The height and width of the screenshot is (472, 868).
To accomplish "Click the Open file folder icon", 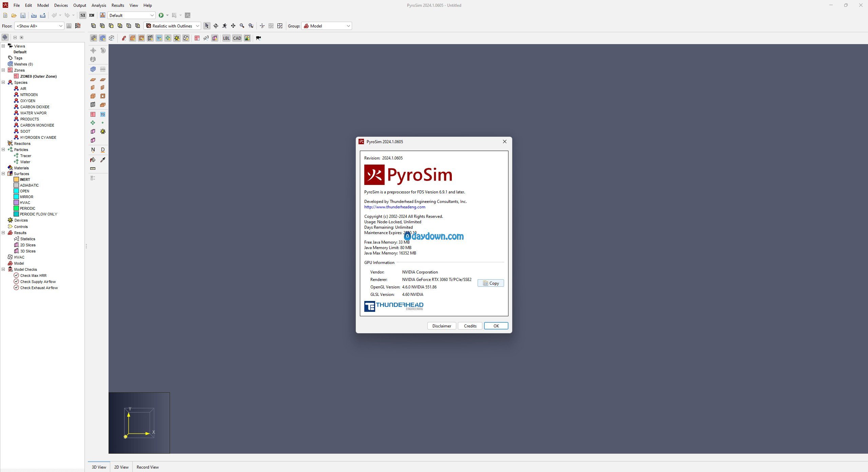I will (x=14, y=15).
